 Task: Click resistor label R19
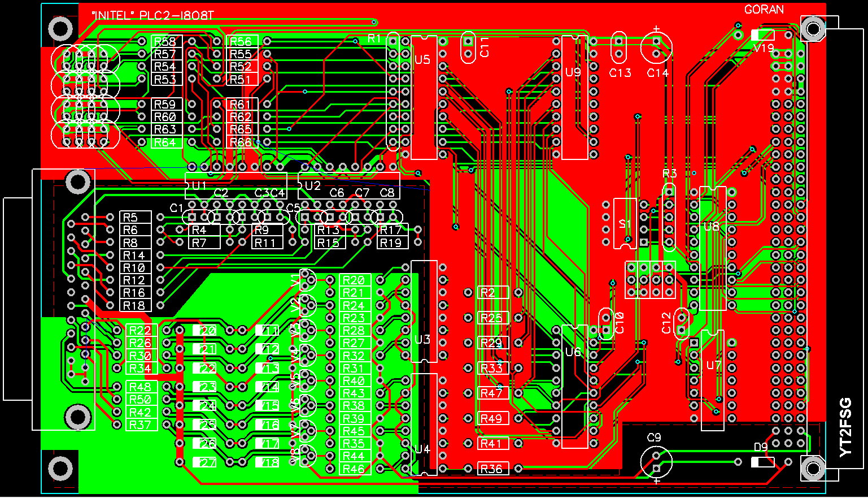click(391, 243)
